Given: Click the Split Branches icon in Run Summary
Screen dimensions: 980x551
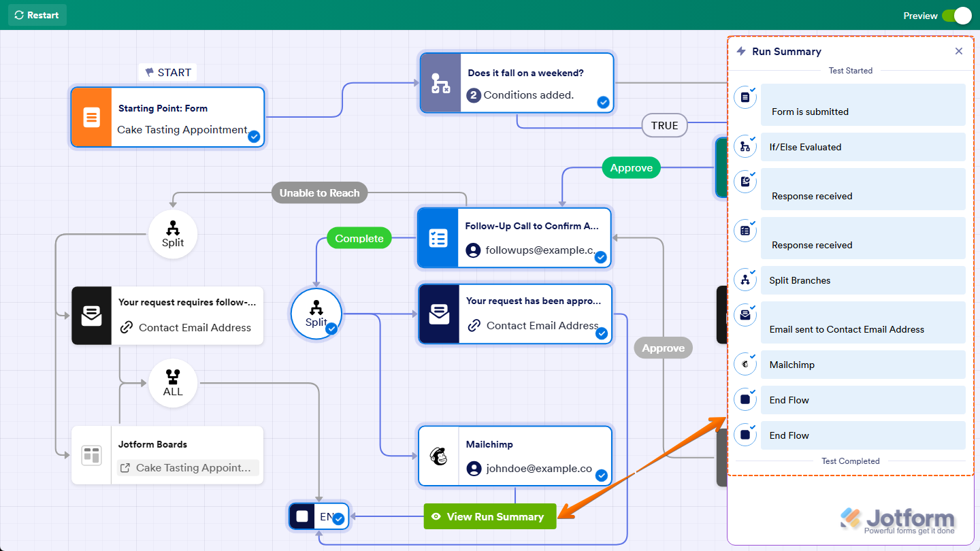Looking at the screenshot, I should click(745, 279).
